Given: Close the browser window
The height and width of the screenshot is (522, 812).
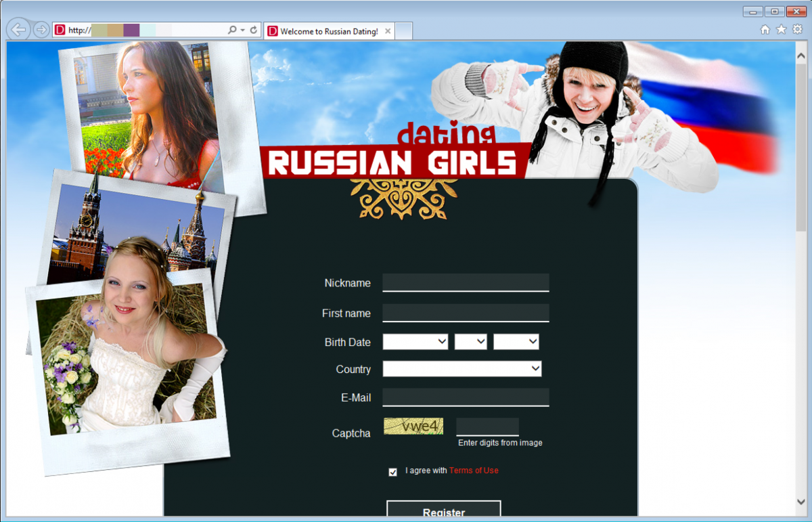Looking at the screenshot, I should coord(796,12).
